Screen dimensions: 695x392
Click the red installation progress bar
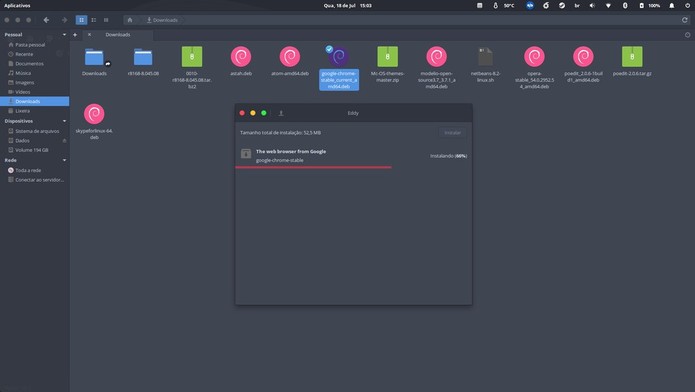(x=313, y=167)
